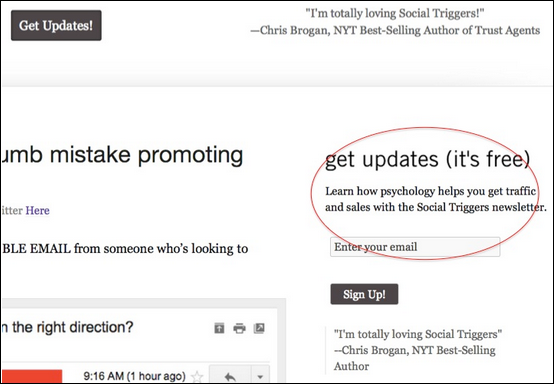The image size is (554, 384).
Task: Click the open-in-new-window icon in the email
Action: 259,328
